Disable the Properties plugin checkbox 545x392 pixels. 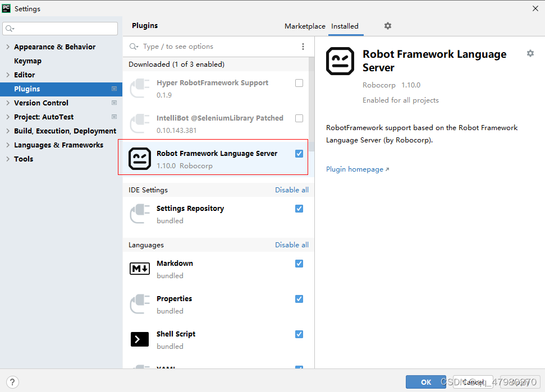coord(299,299)
